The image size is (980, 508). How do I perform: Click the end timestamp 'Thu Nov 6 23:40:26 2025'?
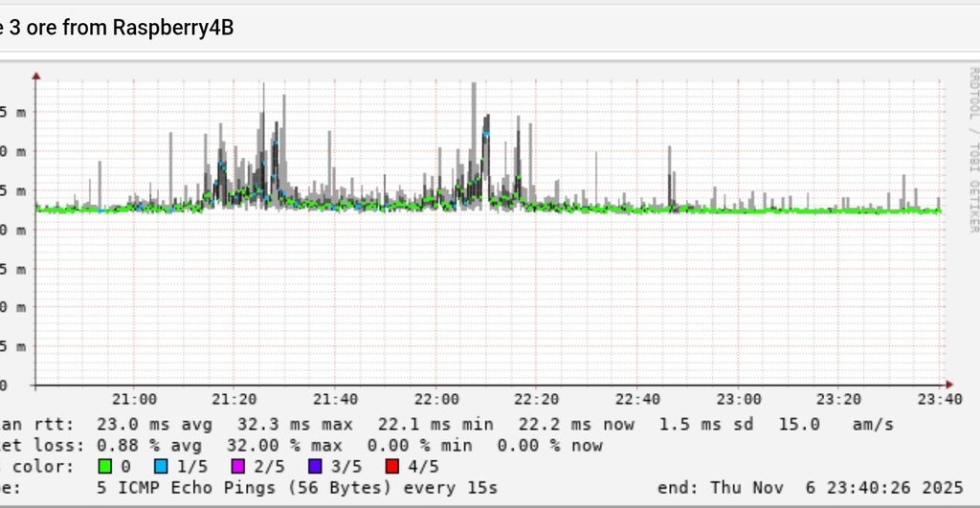click(836, 487)
